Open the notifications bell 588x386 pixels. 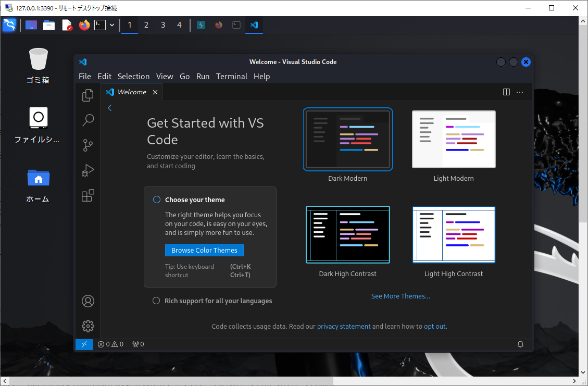coord(520,344)
